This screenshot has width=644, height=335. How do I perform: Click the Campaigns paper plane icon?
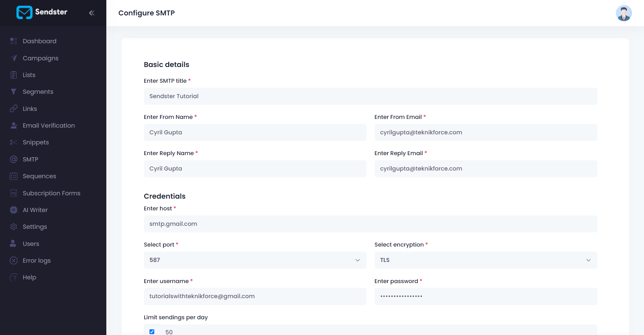(13, 58)
